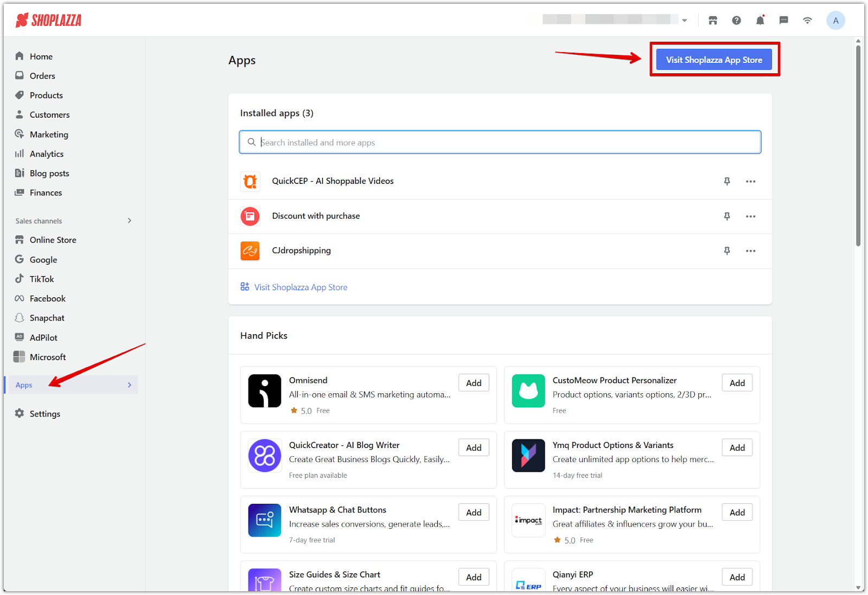Viewport: 868px width, 595px height.
Task: Open Analytics in sidebar
Action: (47, 154)
